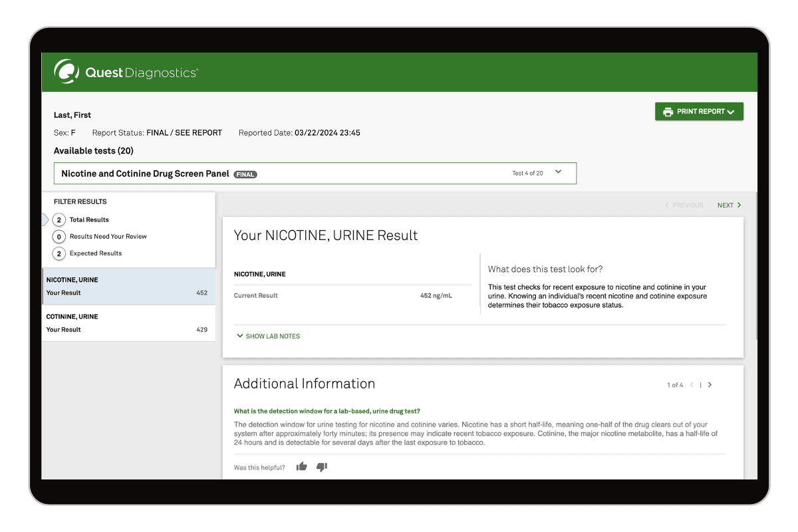Image resolution: width=798 pixels, height=532 pixels.
Task: Click the thumbs down icon
Action: [x=322, y=467]
